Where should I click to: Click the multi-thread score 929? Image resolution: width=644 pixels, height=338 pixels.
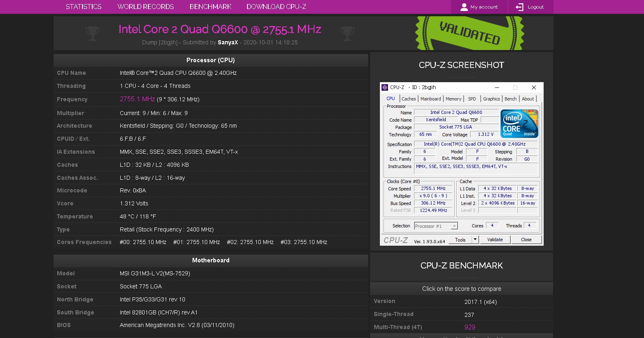(x=470, y=327)
